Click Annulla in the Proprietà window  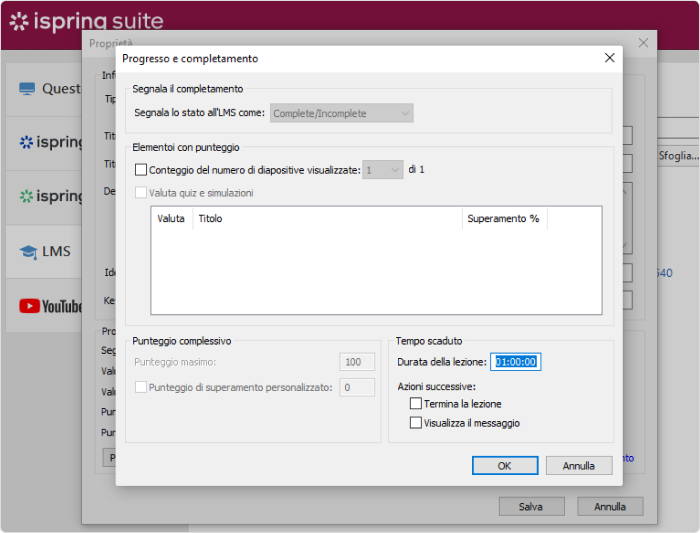610,507
